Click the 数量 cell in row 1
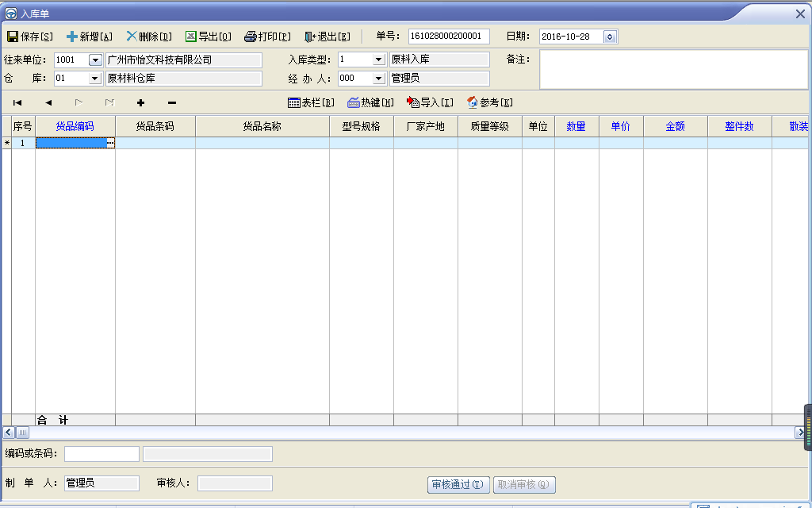 tap(576, 143)
